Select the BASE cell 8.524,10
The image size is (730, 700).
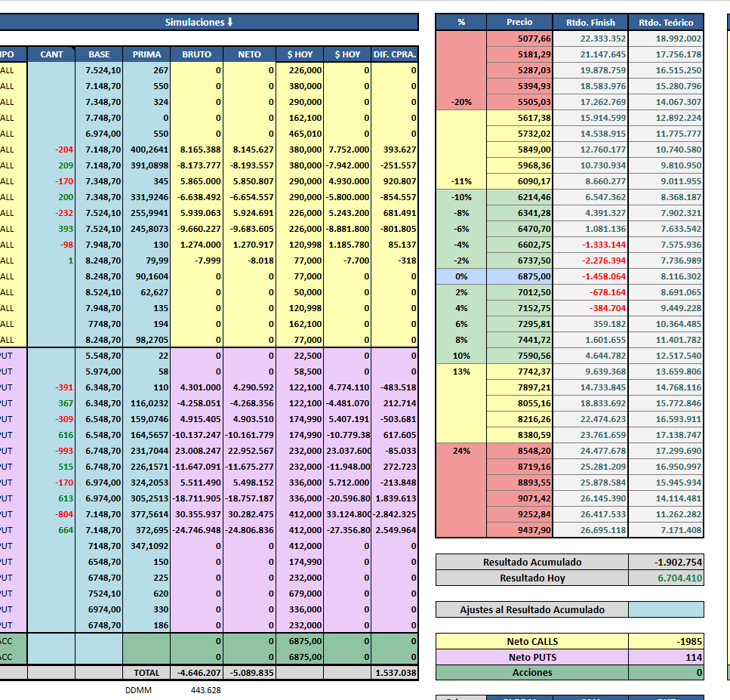(x=99, y=292)
